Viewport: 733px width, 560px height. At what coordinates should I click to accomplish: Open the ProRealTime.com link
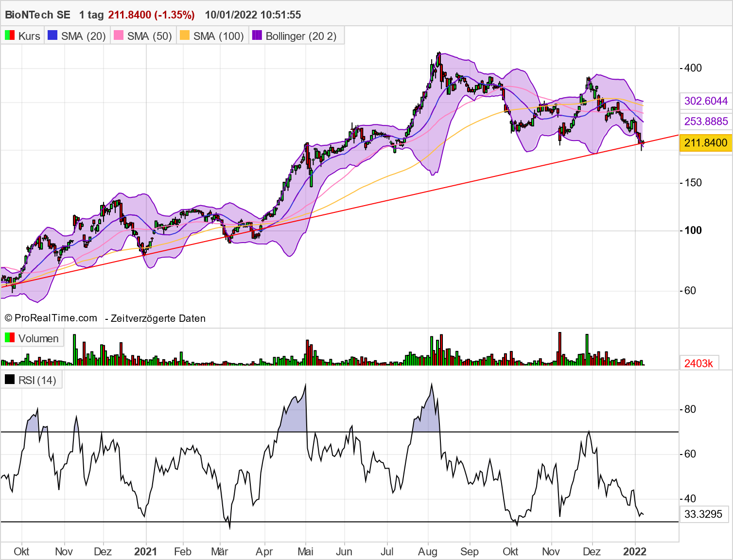50,318
